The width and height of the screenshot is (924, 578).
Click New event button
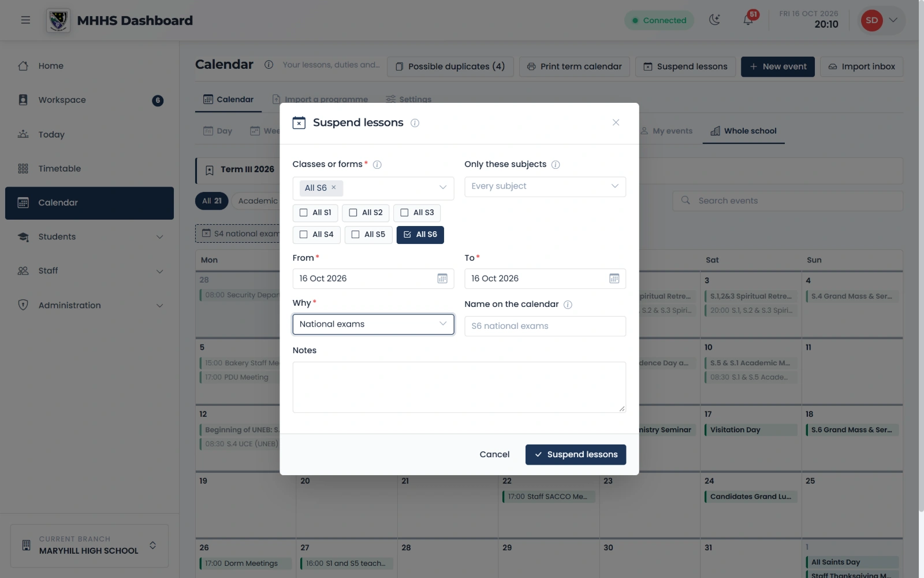pos(778,66)
